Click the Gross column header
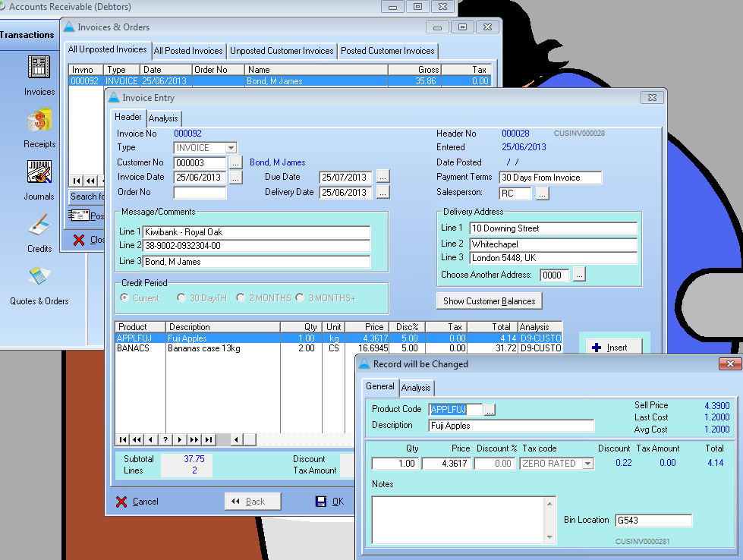Image resolution: width=743 pixels, height=560 pixels. click(x=414, y=70)
